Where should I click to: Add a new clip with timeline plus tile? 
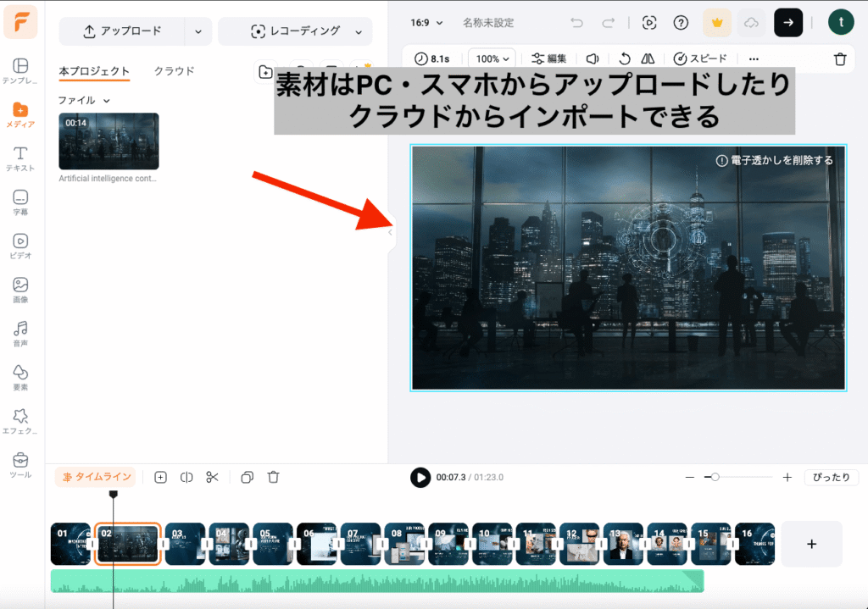click(x=811, y=545)
